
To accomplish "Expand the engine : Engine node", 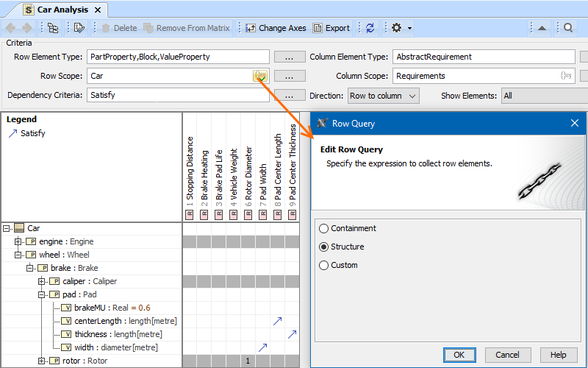I will [18, 241].
